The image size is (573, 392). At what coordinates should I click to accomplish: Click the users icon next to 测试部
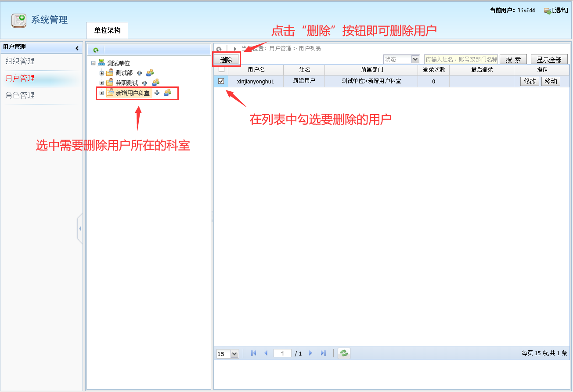coord(150,73)
